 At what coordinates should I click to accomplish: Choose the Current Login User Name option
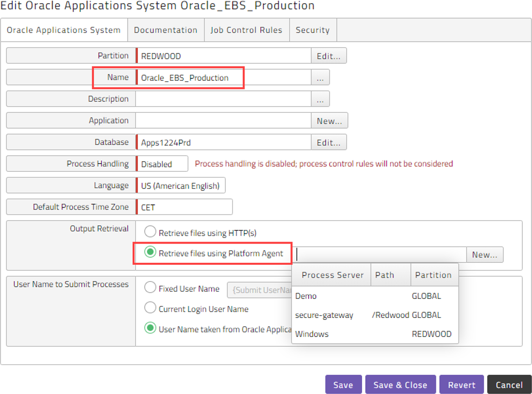click(x=151, y=308)
